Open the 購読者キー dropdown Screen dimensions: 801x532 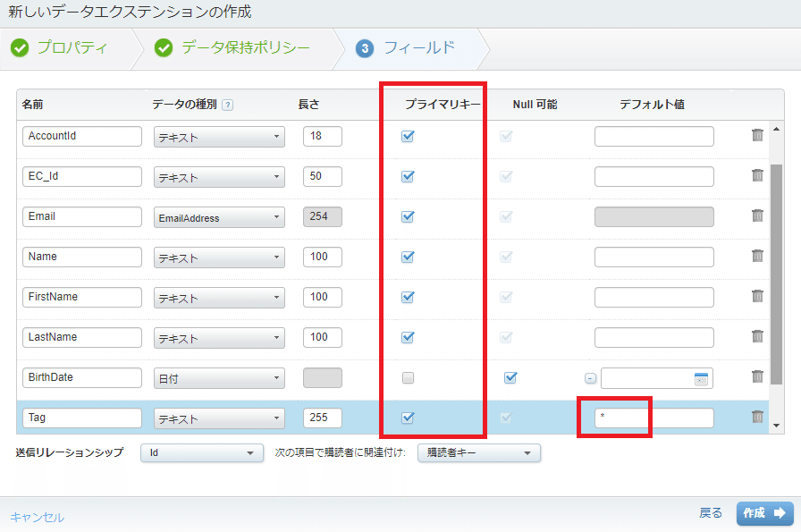coord(478,452)
